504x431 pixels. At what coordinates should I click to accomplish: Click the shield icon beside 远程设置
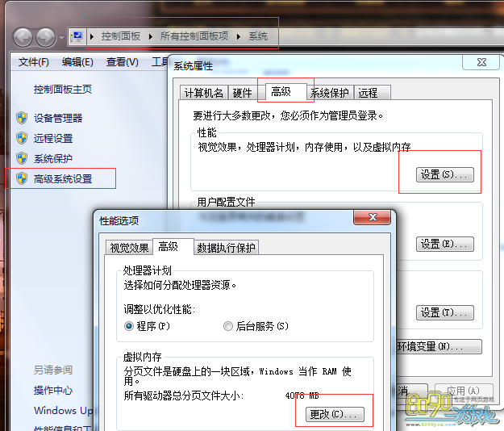[x=22, y=138]
